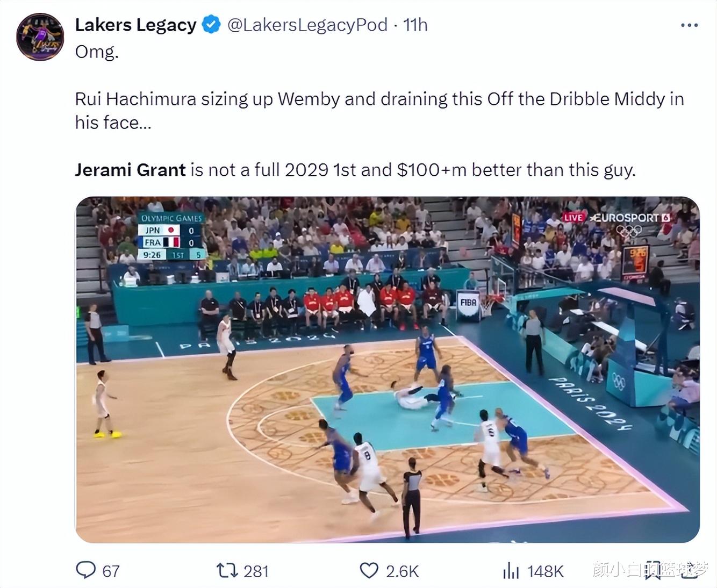Click the Lakers Legacy profile avatar
Screen dimensions: 717x588
40,37
